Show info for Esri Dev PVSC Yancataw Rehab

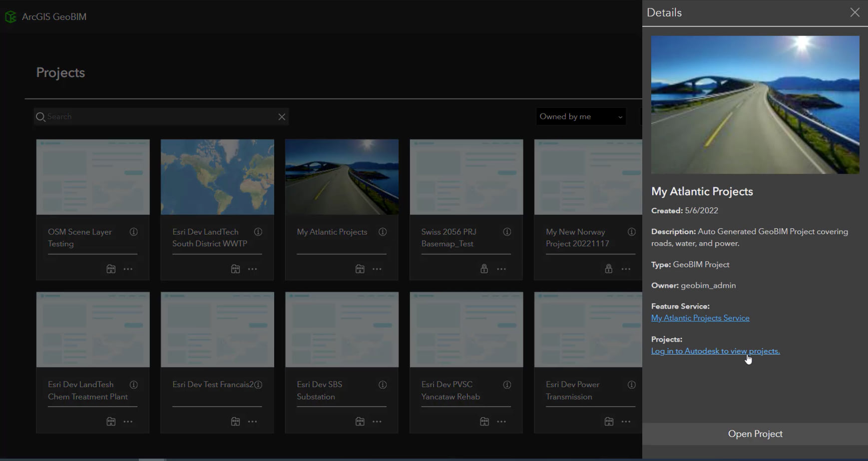[x=507, y=385]
